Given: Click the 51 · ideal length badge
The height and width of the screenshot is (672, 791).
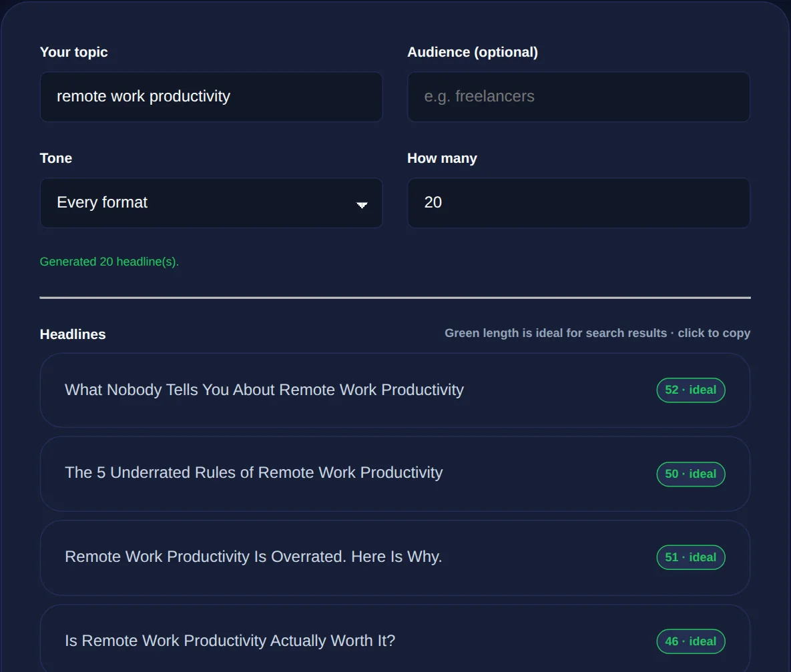Looking at the screenshot, I should pyautogui.click(x=691, y=557).
